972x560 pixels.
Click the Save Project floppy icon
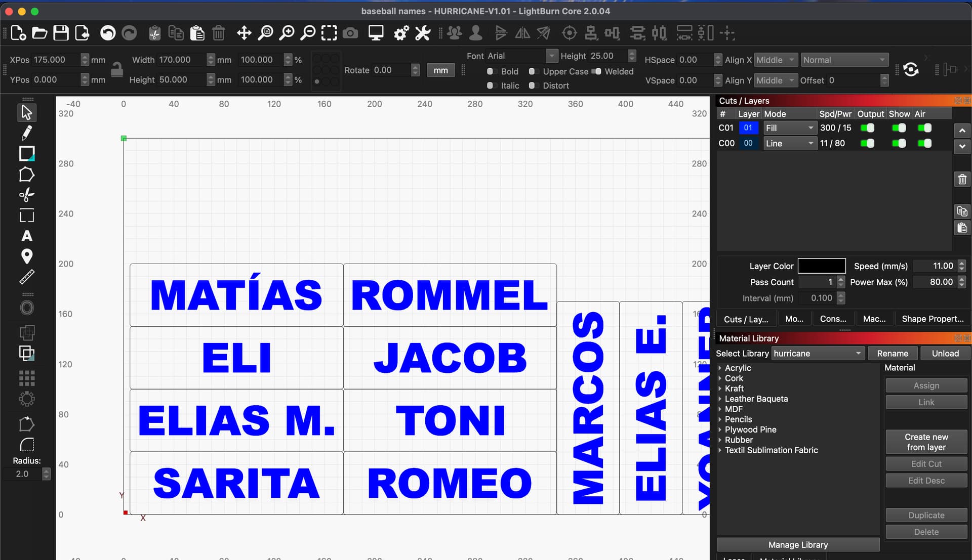coord(61,33)
